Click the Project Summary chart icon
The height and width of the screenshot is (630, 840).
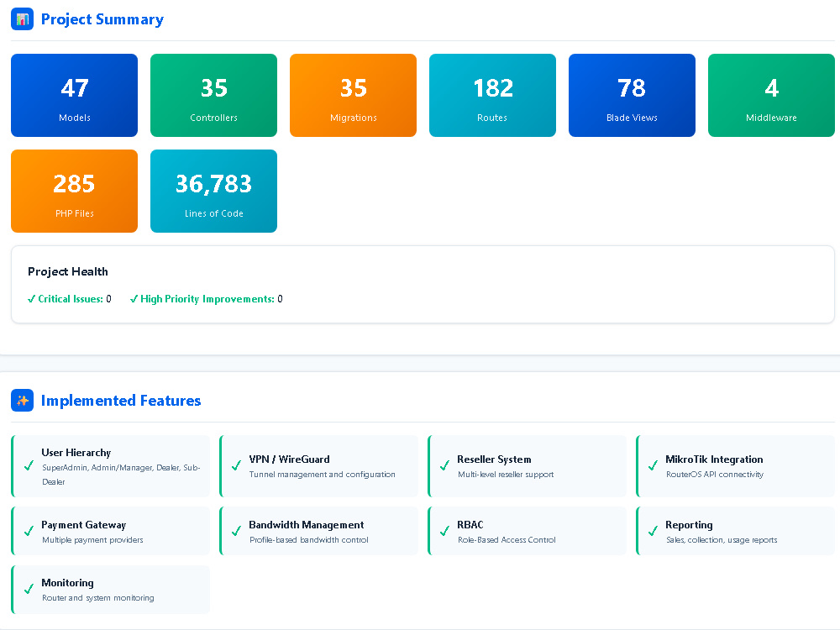point(22,19)
